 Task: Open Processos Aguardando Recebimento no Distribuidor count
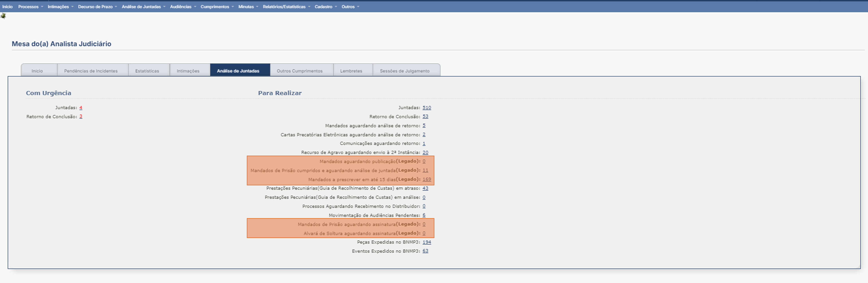[424, 206]
